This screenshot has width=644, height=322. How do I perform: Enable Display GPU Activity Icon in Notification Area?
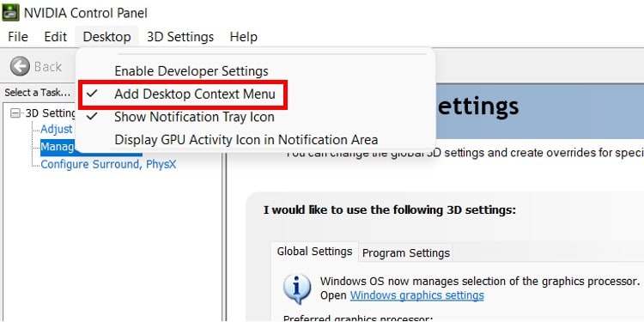256,140
